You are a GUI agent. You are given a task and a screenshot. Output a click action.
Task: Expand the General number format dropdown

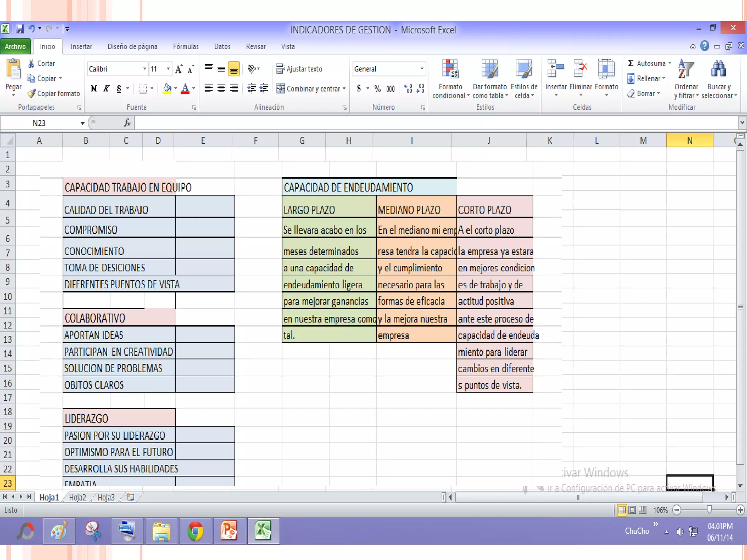[422, 69]
